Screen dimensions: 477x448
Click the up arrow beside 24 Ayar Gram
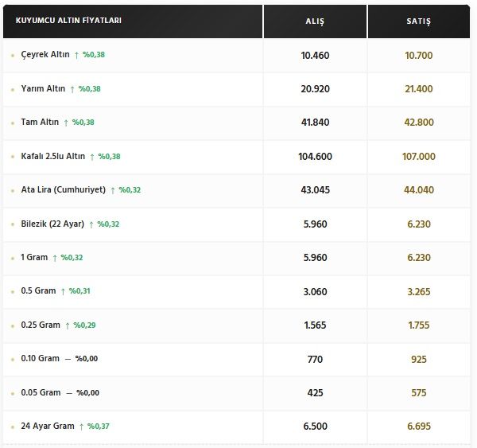click(x=81, y=427)
